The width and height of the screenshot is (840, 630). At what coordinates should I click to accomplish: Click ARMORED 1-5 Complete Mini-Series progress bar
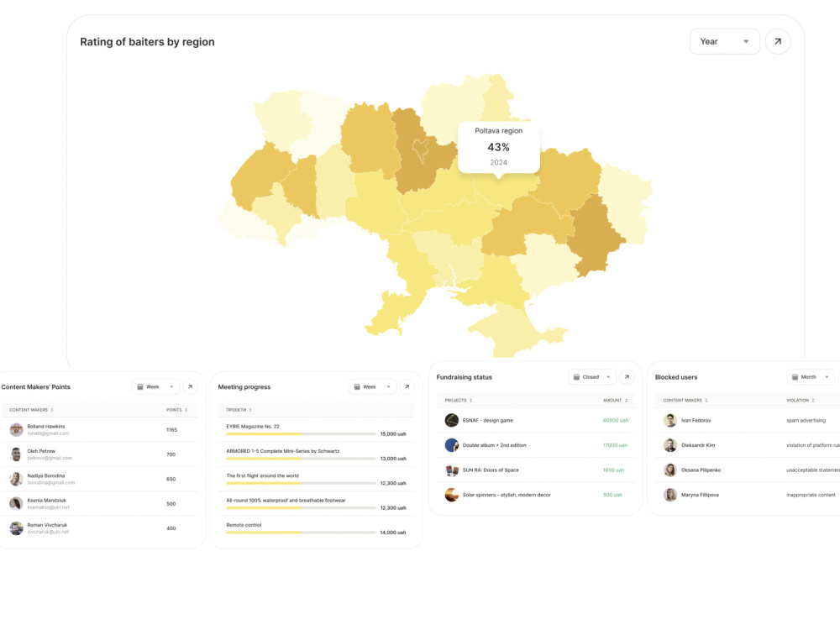point(301,459)
